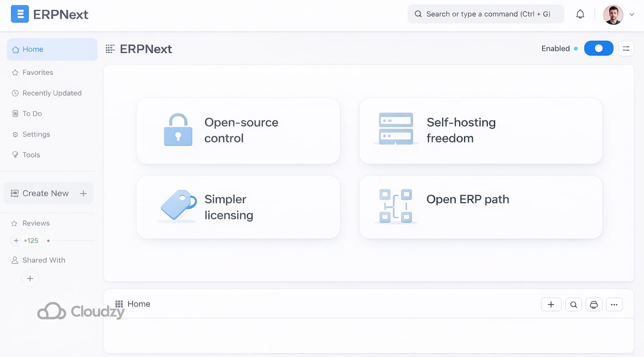The image size is (644, 357).
Task: Click the Reviews link in sidebar
Action: tap(36, 223)
